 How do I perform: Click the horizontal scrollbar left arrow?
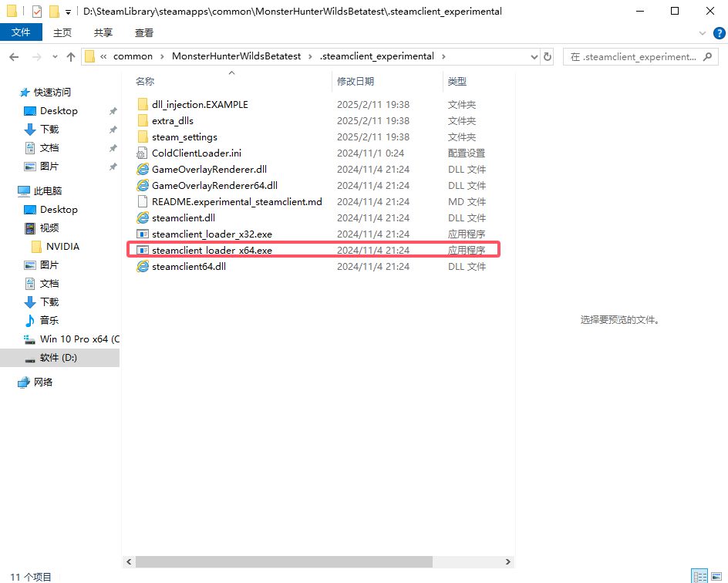(x=129, y=561)
